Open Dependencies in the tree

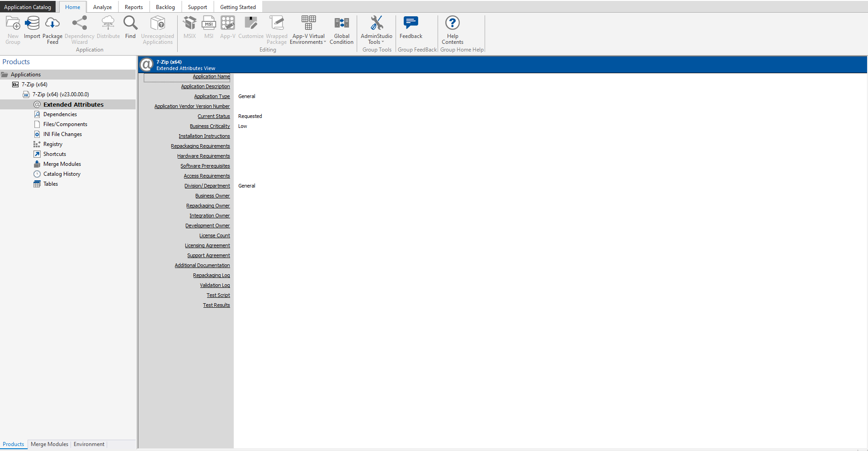tap(60, 114)
